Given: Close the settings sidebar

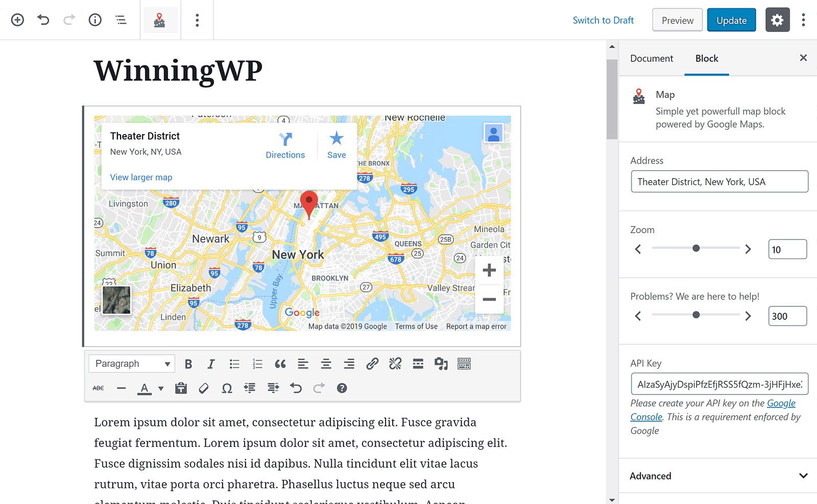Looking at the screenshot, I should point(803,58).
